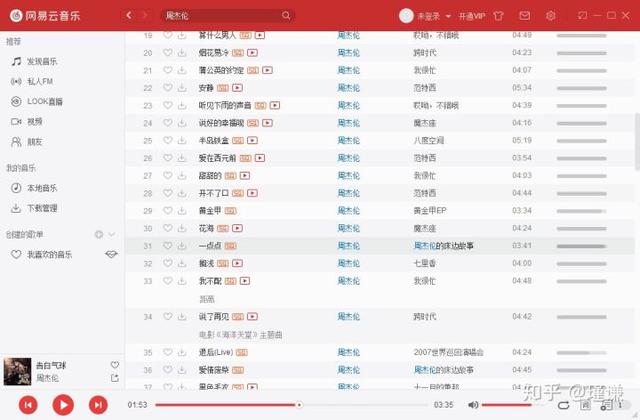Open the skin (shirt) icon
Screen dimensions: 640x420
pyautogui.click(x=498, y=16)
